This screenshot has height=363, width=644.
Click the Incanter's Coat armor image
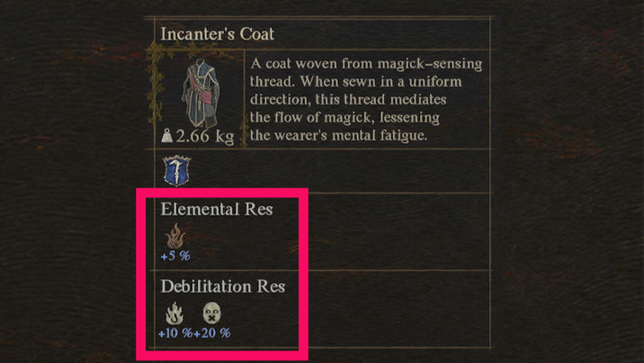(200, 91)
